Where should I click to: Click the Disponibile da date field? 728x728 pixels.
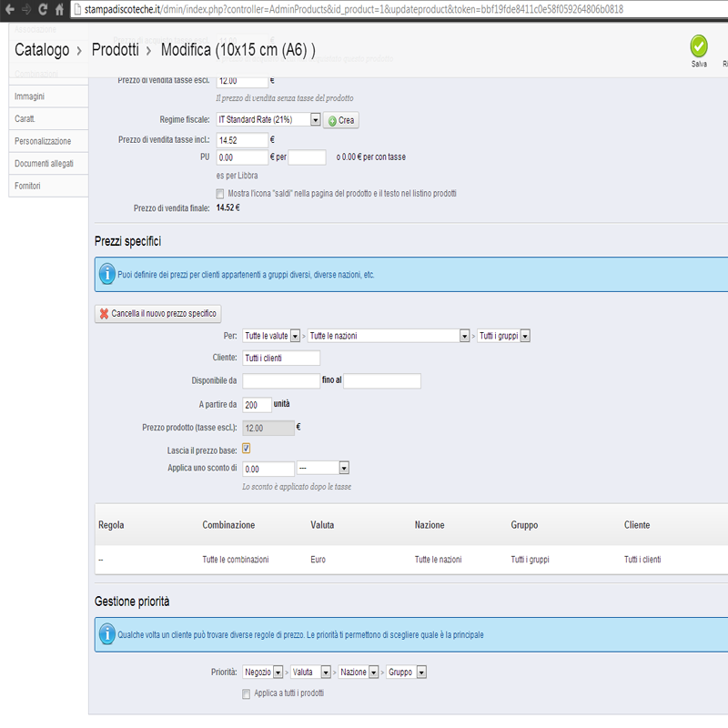pyautogui.click(x=281, y=380)
